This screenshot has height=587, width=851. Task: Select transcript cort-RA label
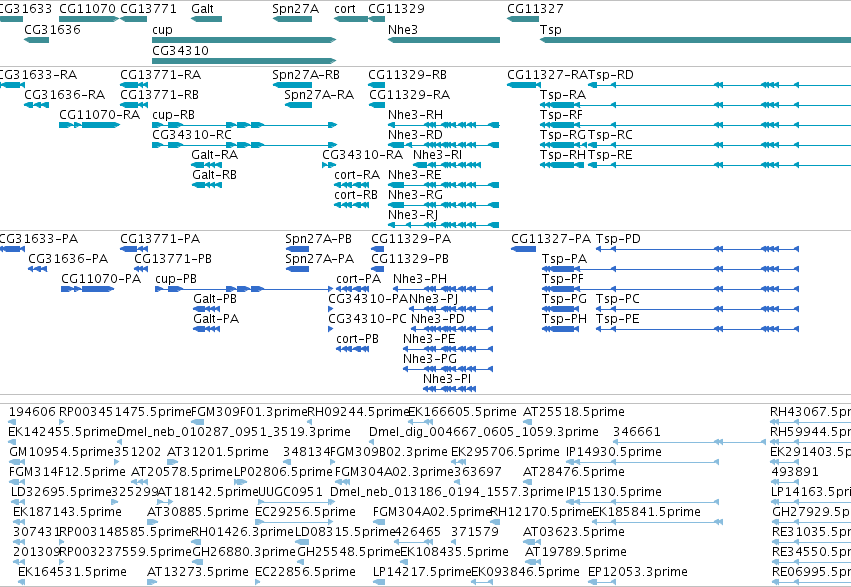(x=357, y=175)
